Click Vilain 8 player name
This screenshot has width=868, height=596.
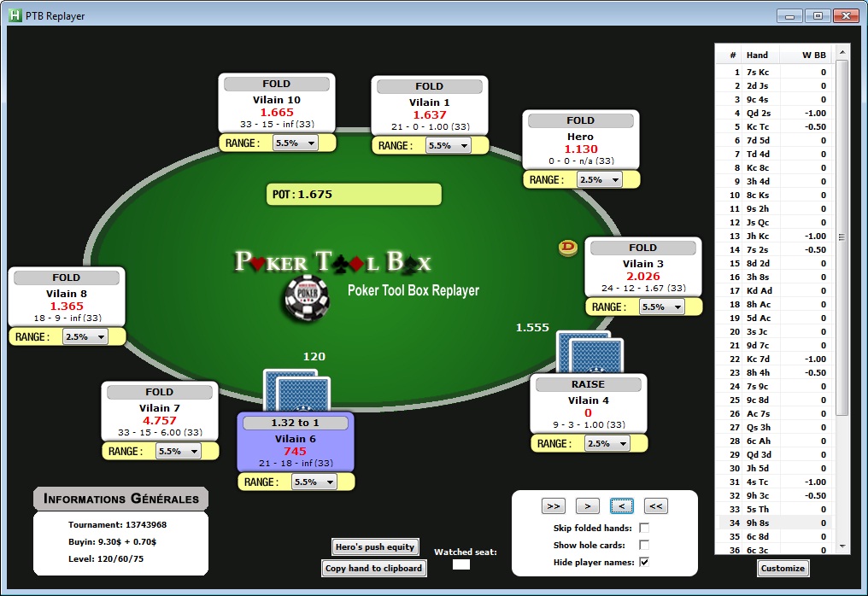67,294
